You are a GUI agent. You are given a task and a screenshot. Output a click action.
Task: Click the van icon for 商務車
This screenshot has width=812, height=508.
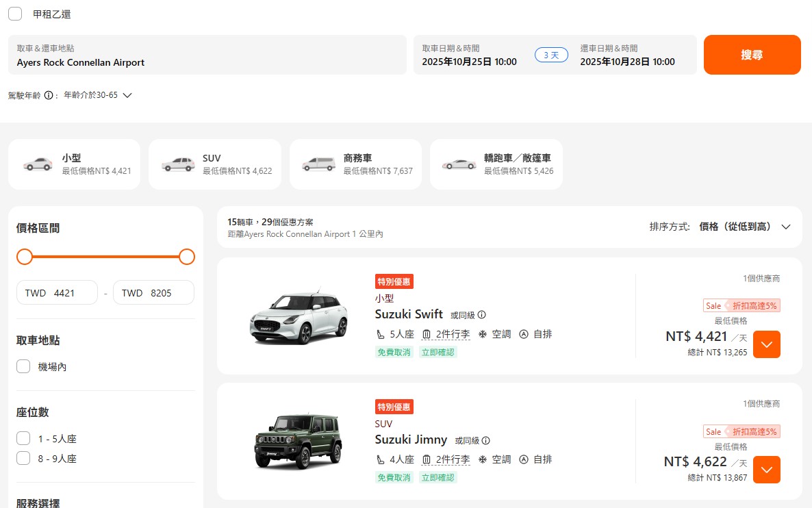tap(318, 164)
